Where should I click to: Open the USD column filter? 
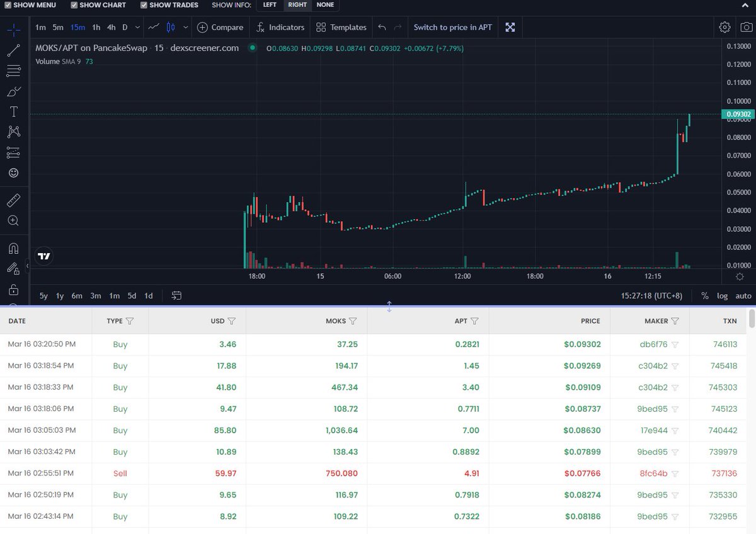232,321
